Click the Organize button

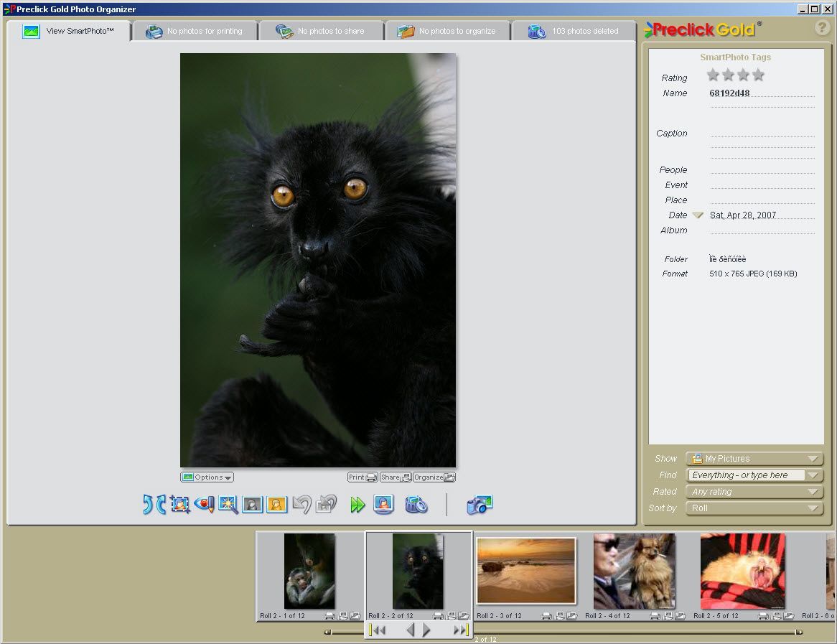tap(434, 477)
